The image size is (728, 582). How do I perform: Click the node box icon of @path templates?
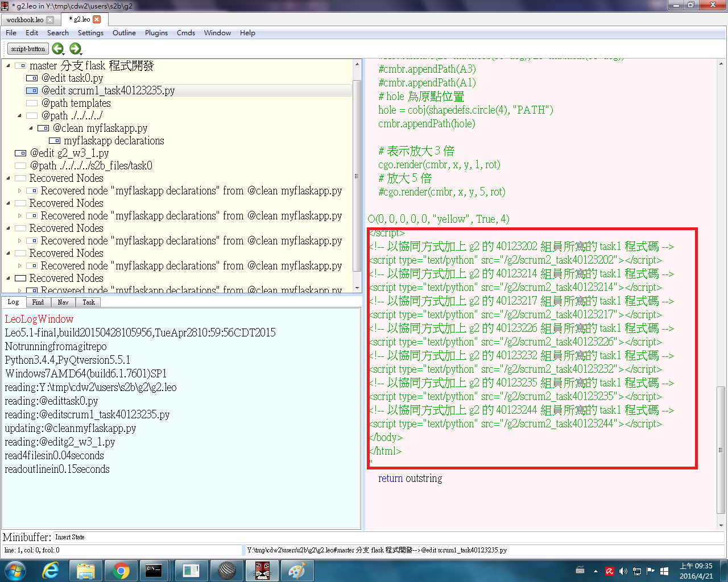click(x=32, y=103)
